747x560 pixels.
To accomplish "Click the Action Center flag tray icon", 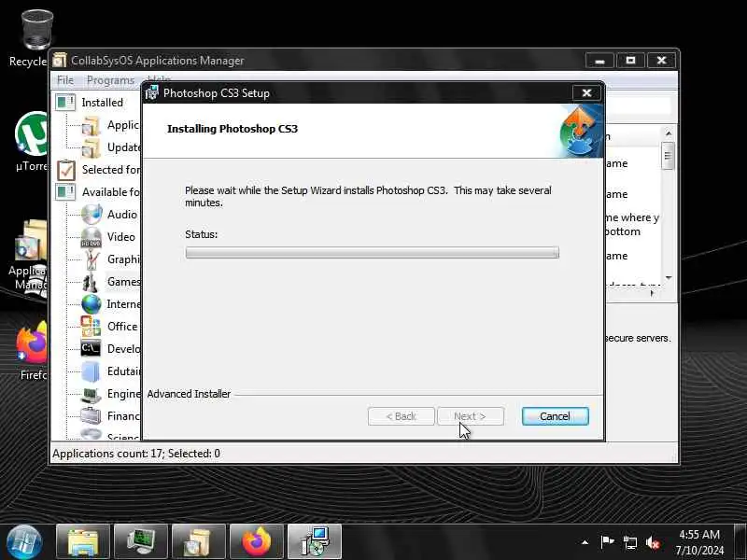I will pyautogui.click(x=607, y=542).
